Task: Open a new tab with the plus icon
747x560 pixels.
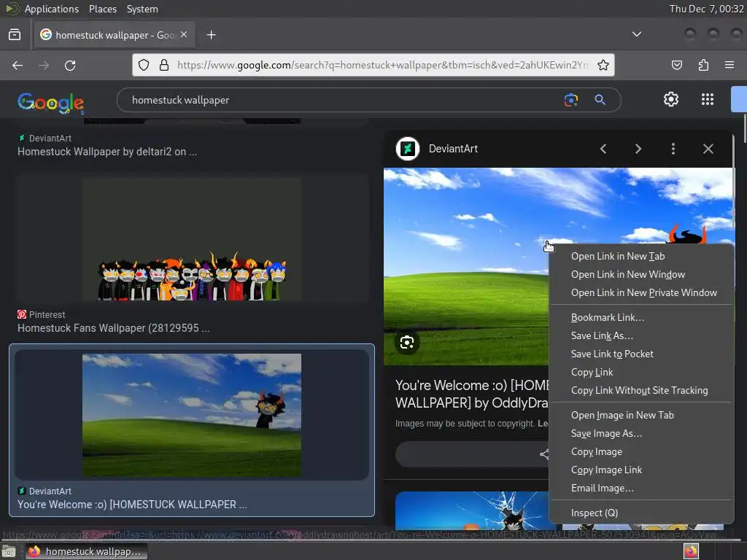Action: click(211, 35)
